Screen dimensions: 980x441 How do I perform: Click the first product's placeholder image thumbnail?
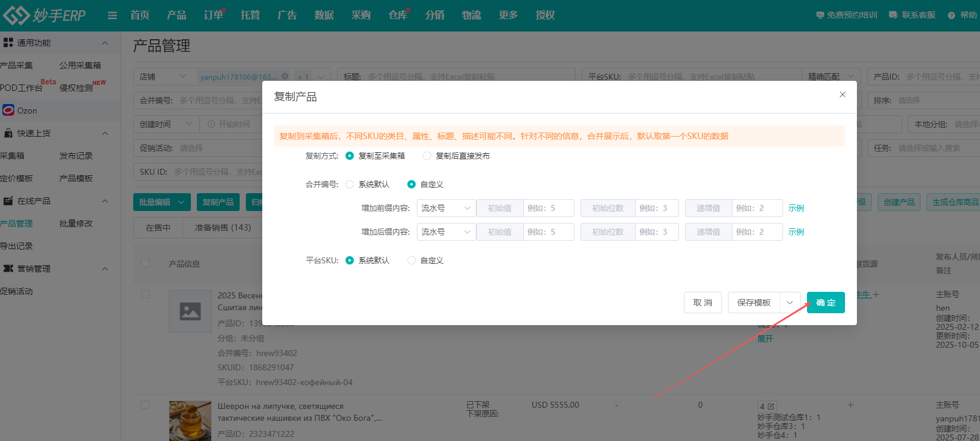pyautogui.click(x=190, y=311)
